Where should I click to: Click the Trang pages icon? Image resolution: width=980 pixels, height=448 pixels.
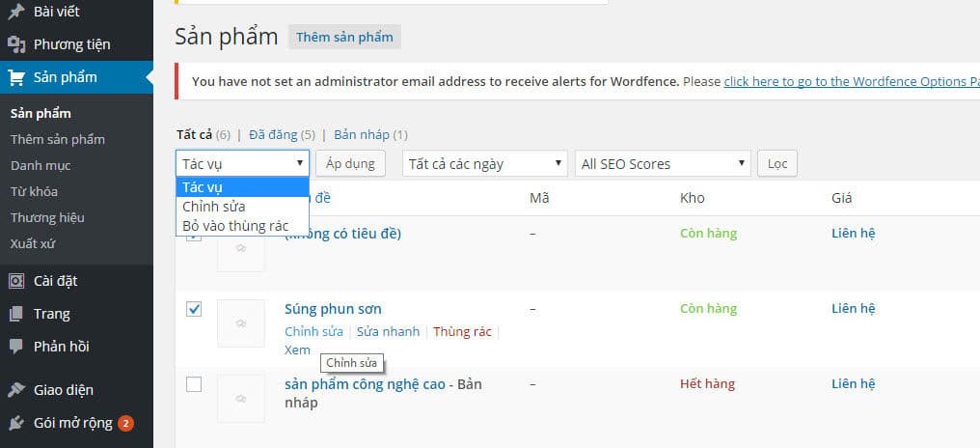tap(16, 314)
